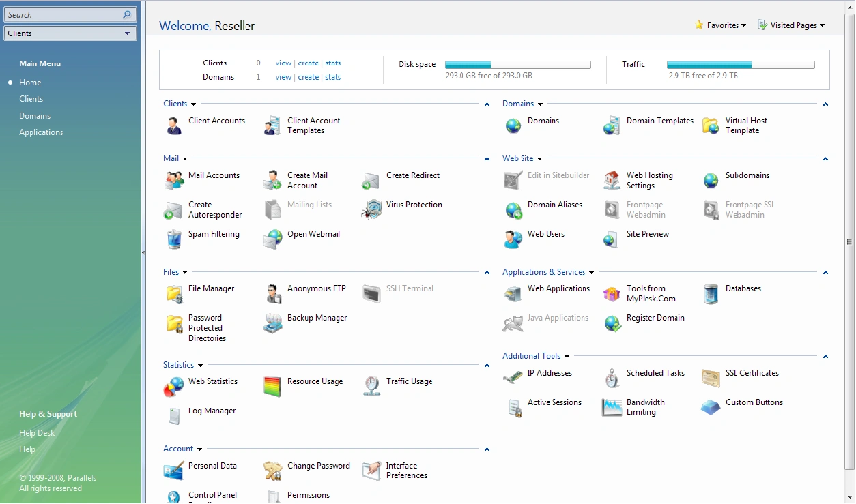Click the Bandwidth Limiting icon

pyautogui.click(x=612, y=407)
